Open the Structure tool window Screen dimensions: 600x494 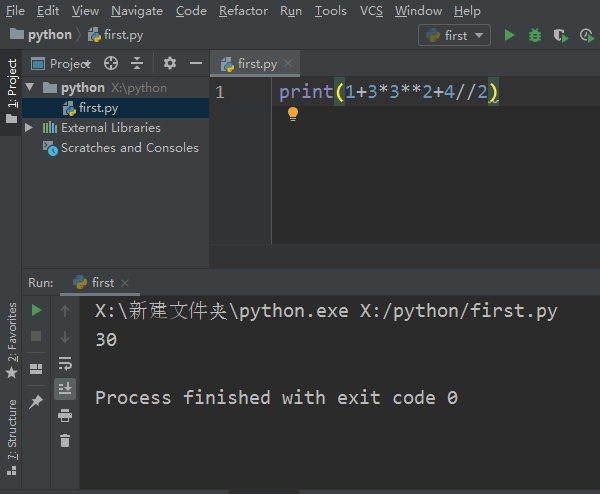tap(12, 428)
